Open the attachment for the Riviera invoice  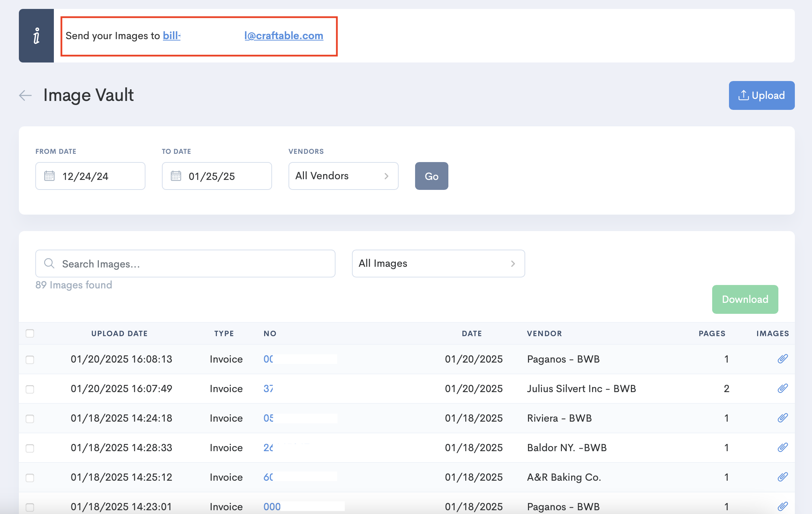pyautogui.click(x=783, y=418)
